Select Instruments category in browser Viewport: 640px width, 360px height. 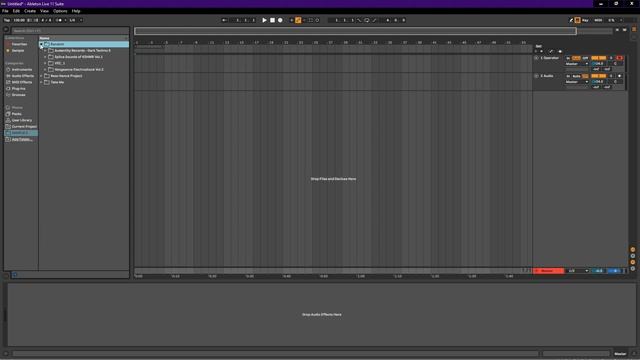[x=22, y=70]
